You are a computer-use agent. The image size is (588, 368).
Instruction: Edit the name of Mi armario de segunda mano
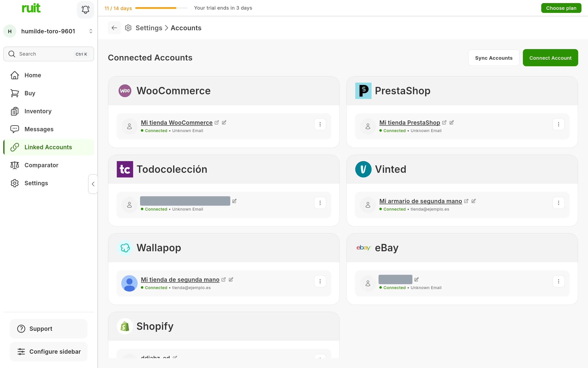pos(473,201)
